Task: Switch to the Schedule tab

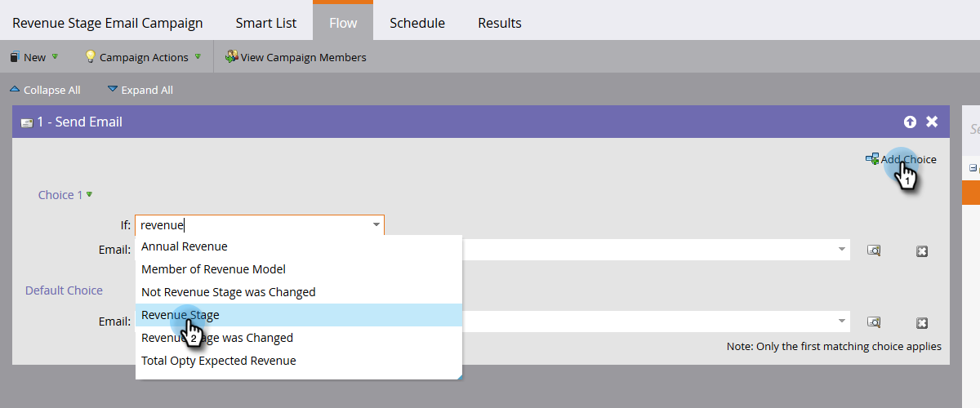Action: coord(416,23)
